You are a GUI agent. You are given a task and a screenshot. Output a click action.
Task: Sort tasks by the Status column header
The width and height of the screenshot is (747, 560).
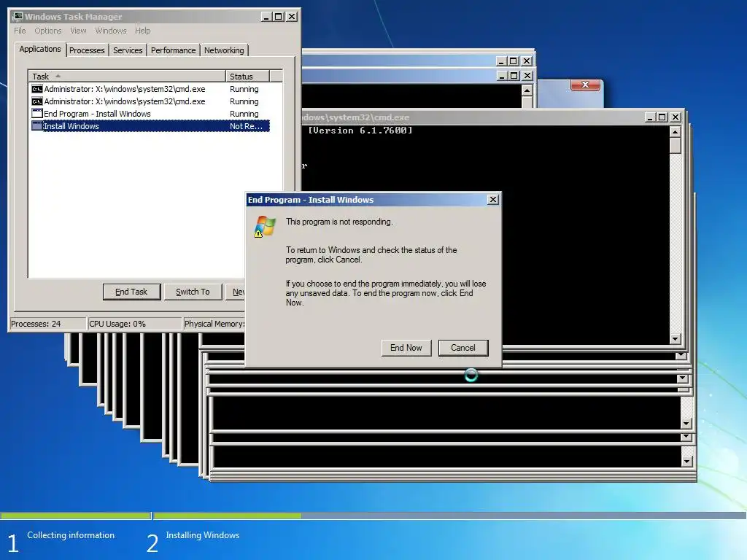(247, 76)
